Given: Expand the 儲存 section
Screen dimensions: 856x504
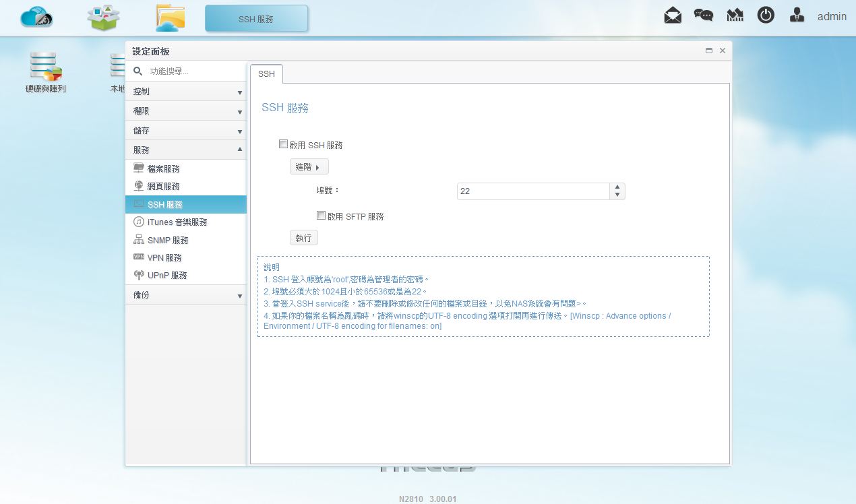Looking at the screenshot, I should (x=186, y=131).
